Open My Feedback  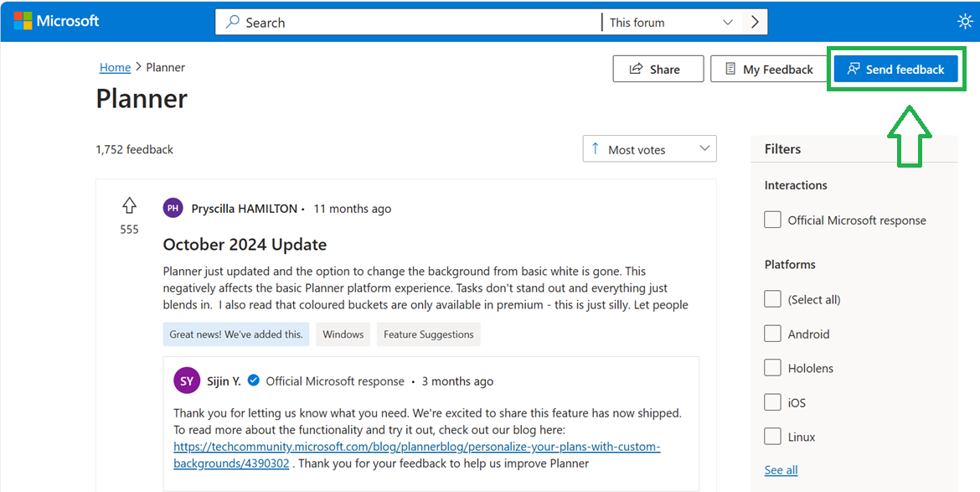tap(770, 70)
